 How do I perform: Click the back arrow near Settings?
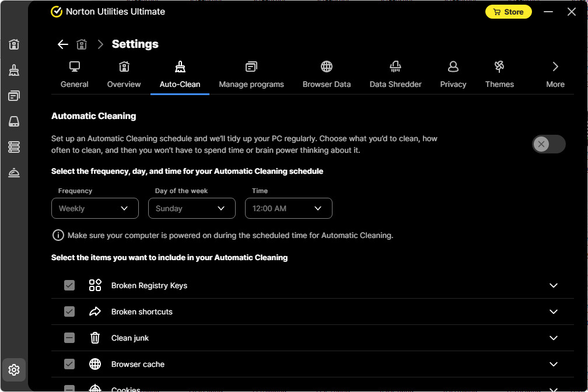(x=62, y=44)
